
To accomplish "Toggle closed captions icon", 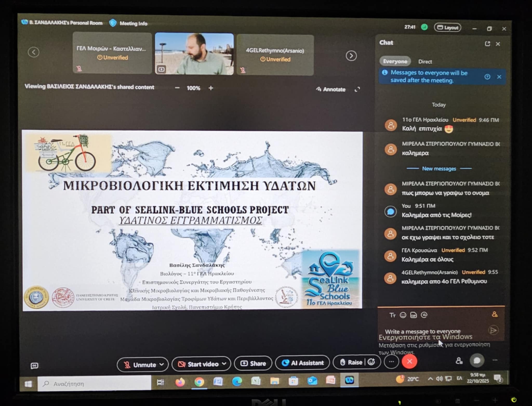I will pyautogui.click(x=34, y=366).
